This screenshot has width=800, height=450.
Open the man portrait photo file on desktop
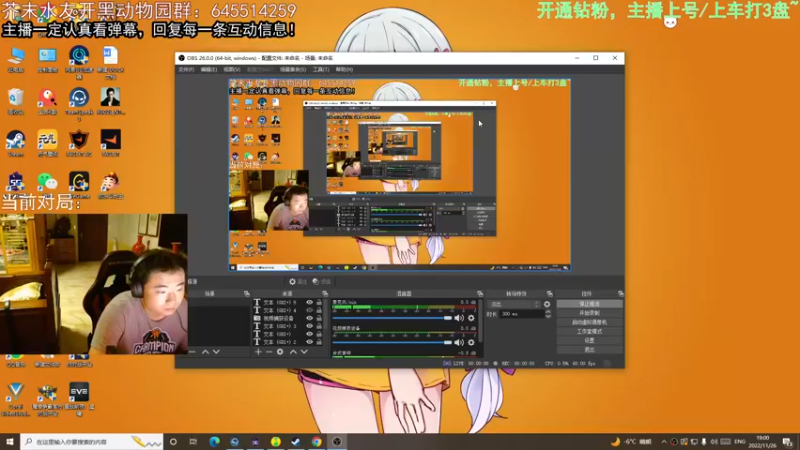tap(110, 101)
